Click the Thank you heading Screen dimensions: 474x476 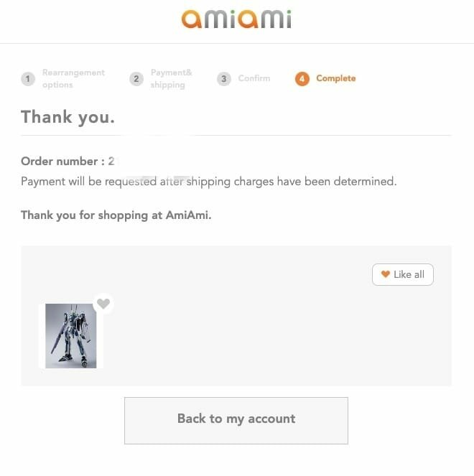tap(68, 117)
